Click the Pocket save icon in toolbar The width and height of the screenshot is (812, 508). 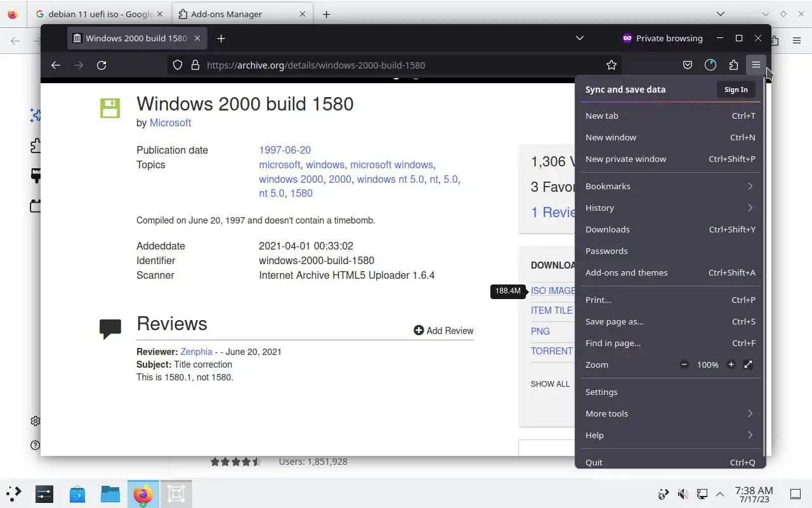688,65
